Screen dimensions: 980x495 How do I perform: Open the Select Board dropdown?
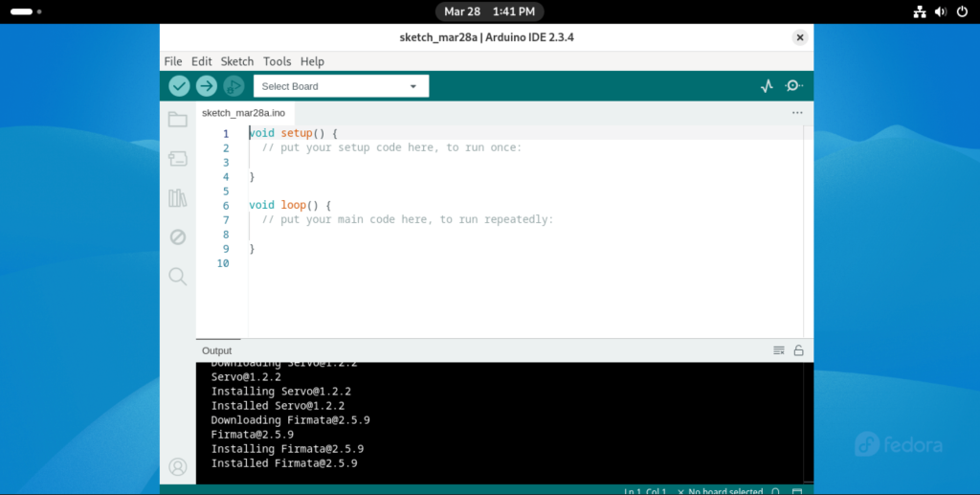click(x=342, y=86)
